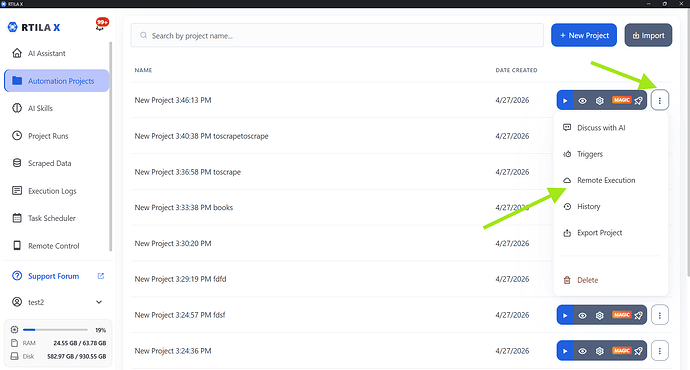Viewport: 690px width, 370px height.
Task: Click the NAME column header
Action: pyautogui.click(x=143, y=70)
